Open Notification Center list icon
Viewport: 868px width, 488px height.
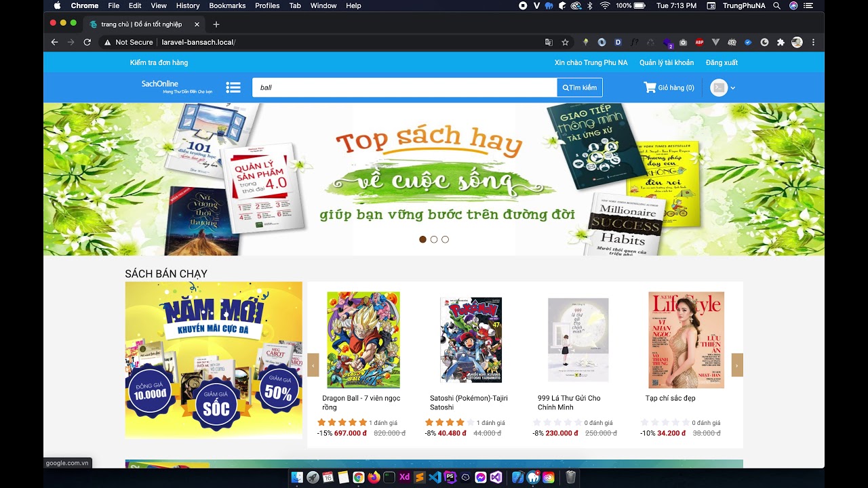point(810,5)
